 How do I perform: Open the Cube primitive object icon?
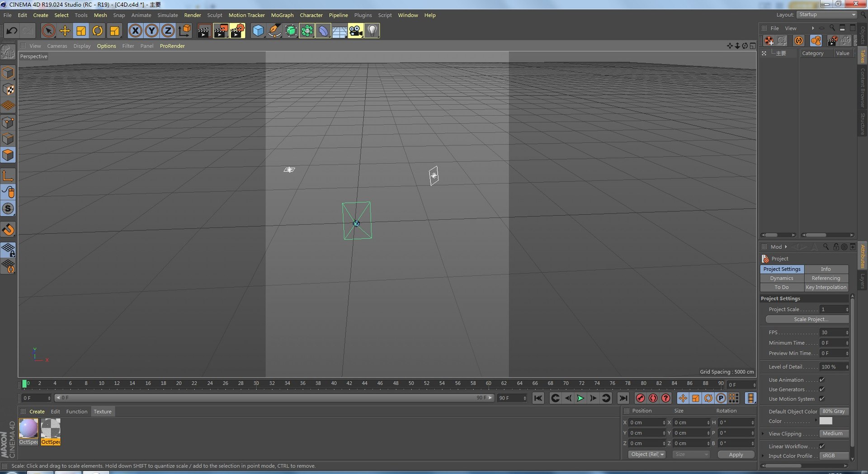click(258, 31)
